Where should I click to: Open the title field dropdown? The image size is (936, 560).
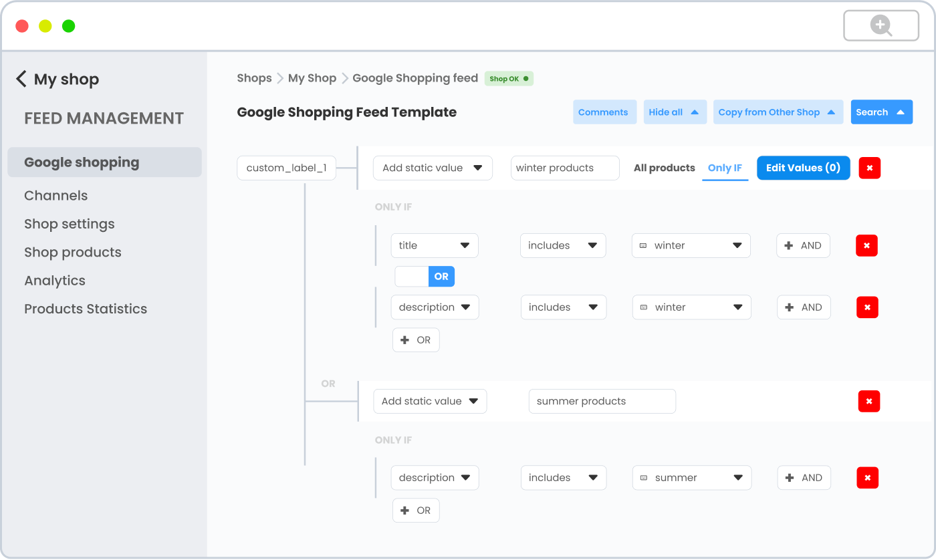[x=435, y=245]
